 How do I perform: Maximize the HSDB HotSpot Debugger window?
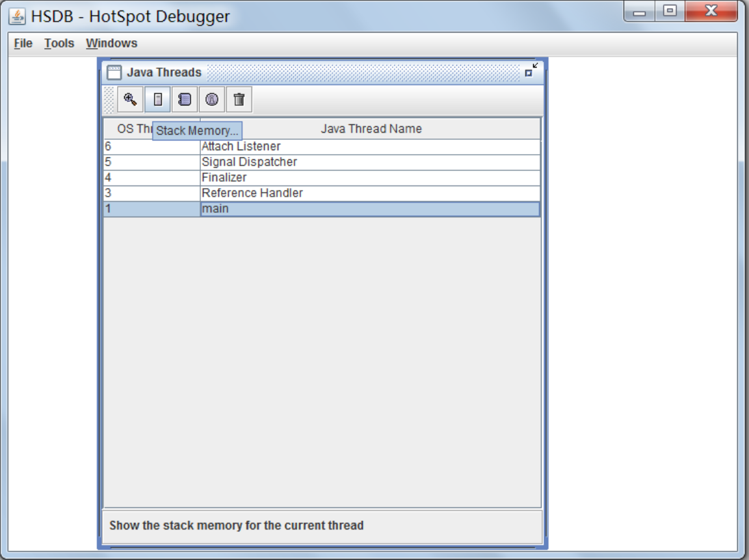(x=670, y=12)
